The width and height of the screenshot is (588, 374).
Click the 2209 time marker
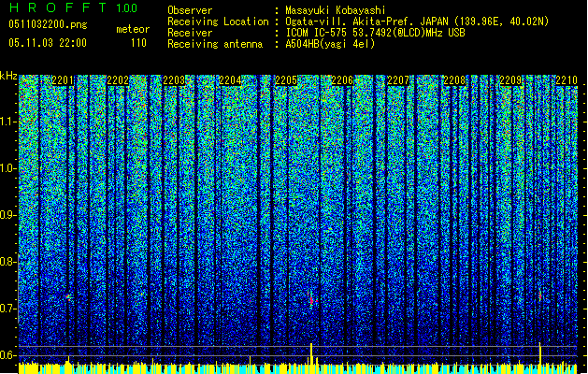coord(510,80)
